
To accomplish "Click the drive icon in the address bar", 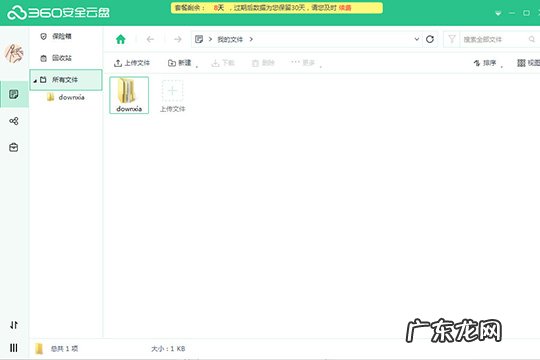I will (x=199, y=39).
